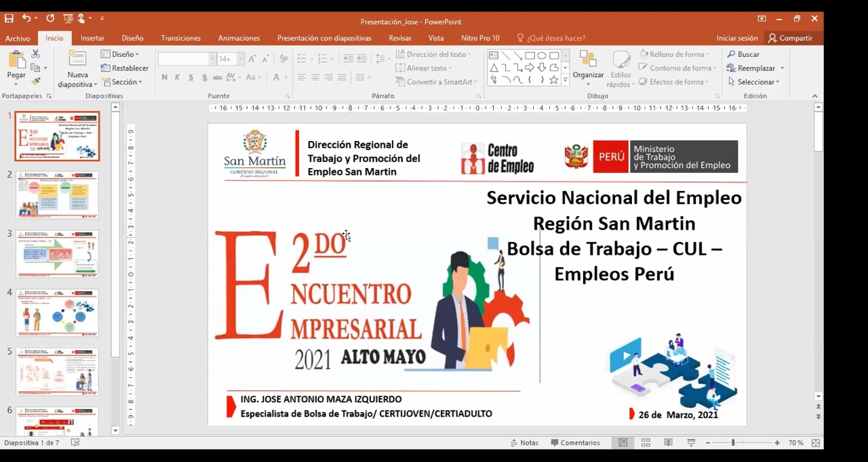Open the Archivo menu
868x462 pixels.
coord(18,39)
